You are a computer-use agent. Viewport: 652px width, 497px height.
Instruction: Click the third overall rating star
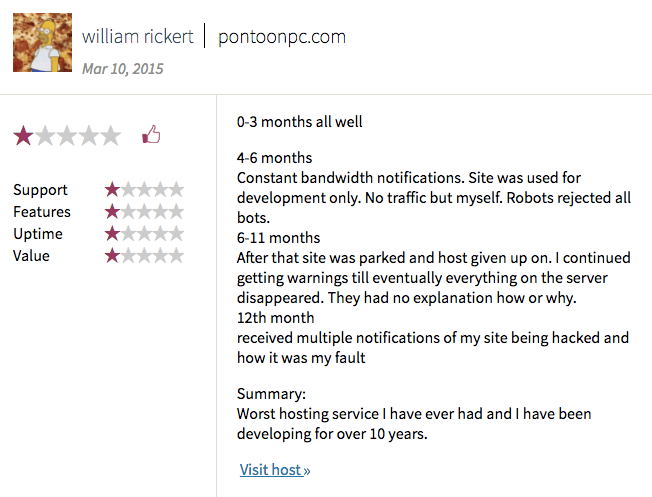(x=67, y=136)
